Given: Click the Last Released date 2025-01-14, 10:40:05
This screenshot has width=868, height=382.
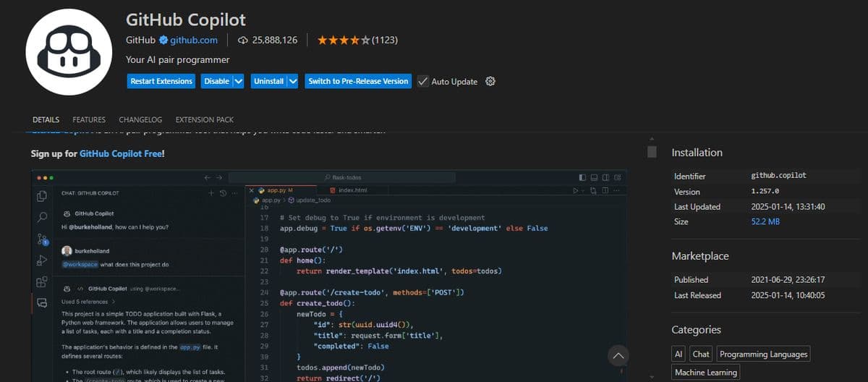Looking at the screenshot, I should click(786, 295).
